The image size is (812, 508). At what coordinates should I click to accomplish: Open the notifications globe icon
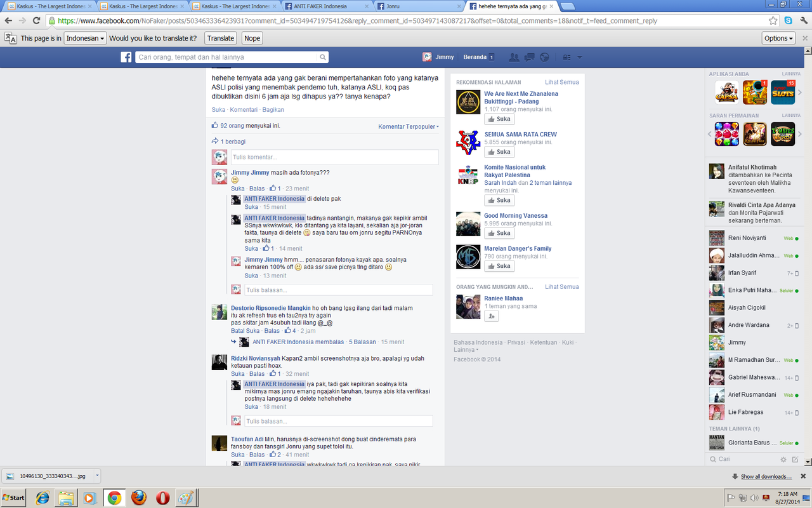544,57
